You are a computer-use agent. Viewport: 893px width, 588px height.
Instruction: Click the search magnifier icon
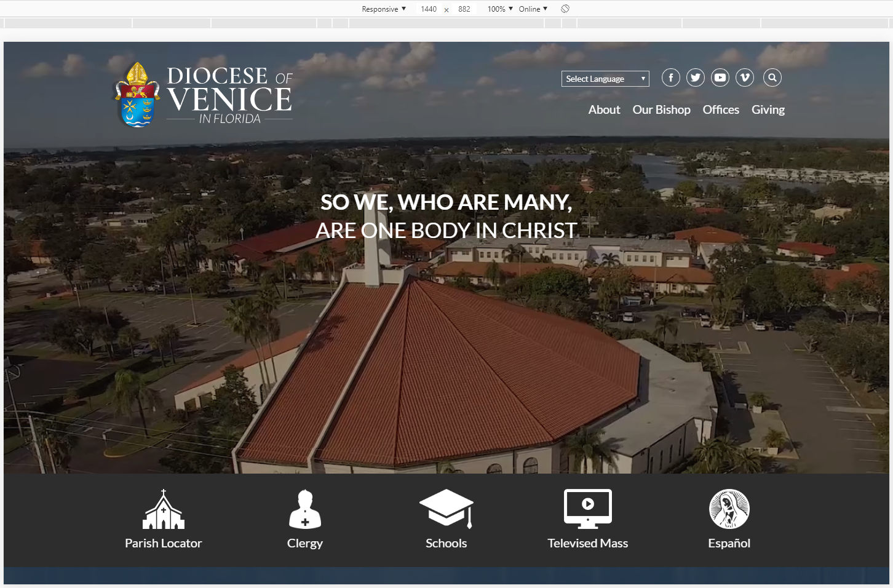coord(772,77)
